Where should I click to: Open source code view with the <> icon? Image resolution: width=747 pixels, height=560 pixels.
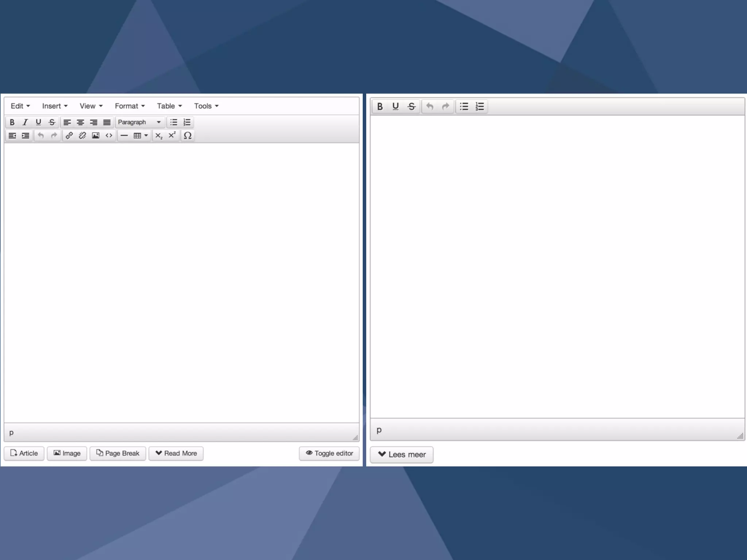109,136
